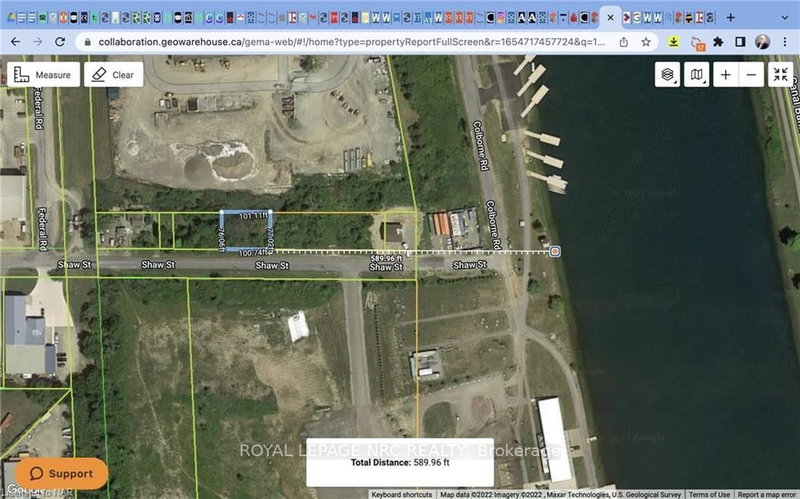Zoom out with the minus button
Image resolution: width=800 pixels, height=499 pixels.
pos(751,74)
